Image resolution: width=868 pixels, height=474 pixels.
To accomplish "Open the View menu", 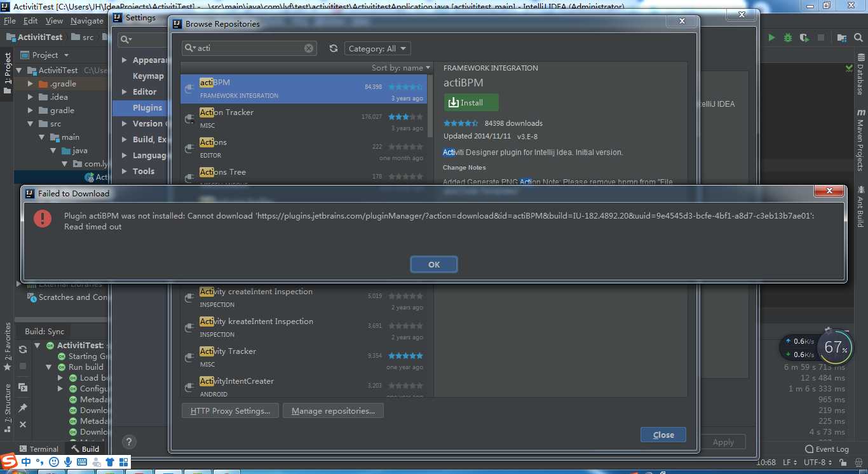I will (x=55, y=21).
